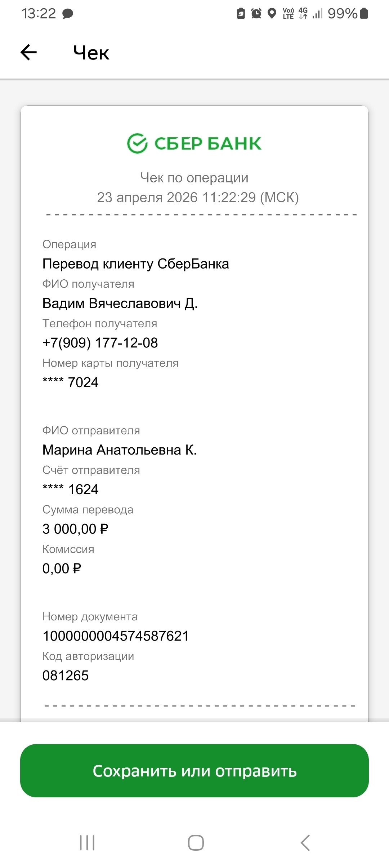This screenshot has height=868, width=389.
Task: Tap the chat bubble notification icon
Action: pos(68,14)
